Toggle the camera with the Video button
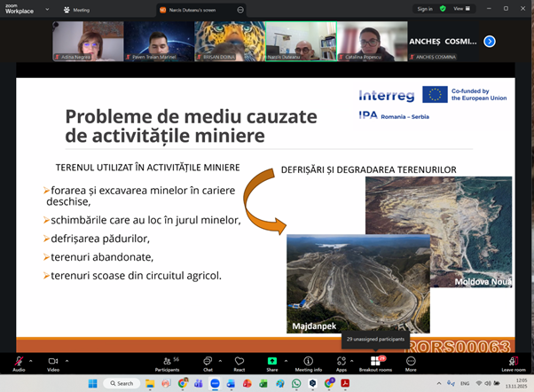The height and width of the screenshot is (392, 534). (52, 362)
